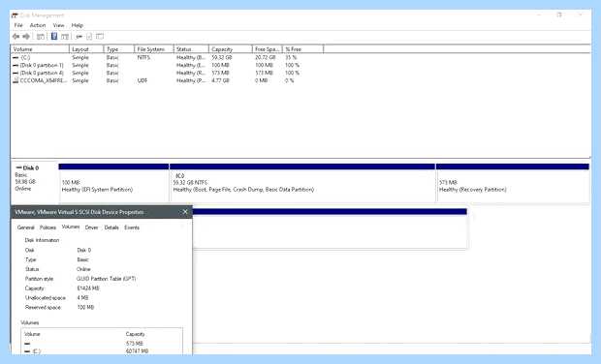Select the 100 MB EFI System Partition block
Viewport: 601px width, 364px height.
[x=113, y=183]
